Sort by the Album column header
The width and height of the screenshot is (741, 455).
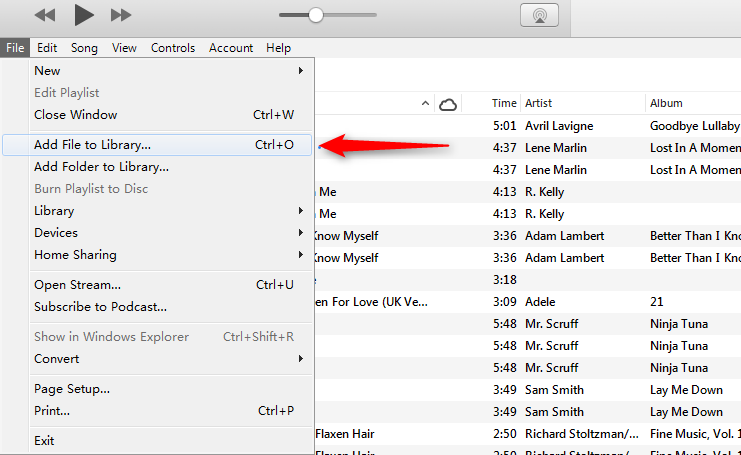click(x=666, y=103)
